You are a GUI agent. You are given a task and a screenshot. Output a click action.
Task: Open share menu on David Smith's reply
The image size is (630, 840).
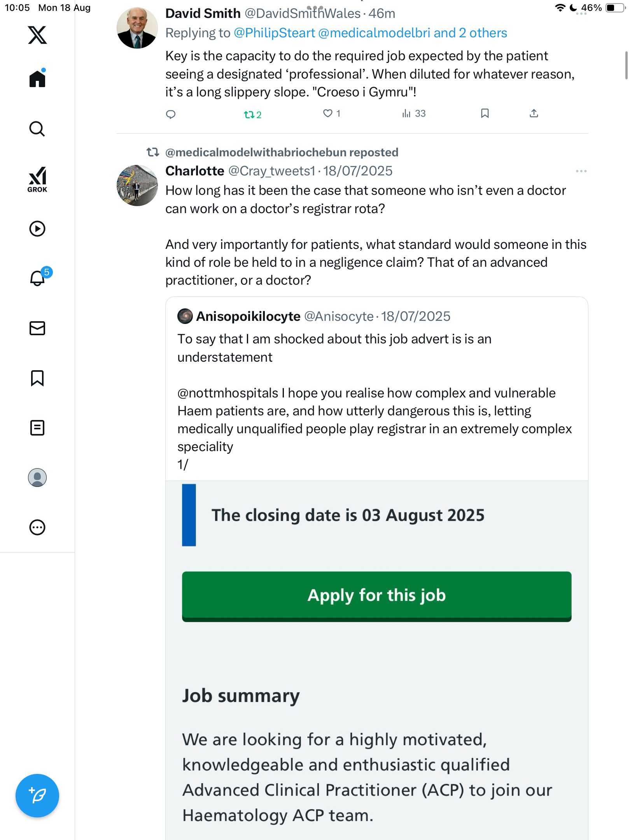point(534,114)
